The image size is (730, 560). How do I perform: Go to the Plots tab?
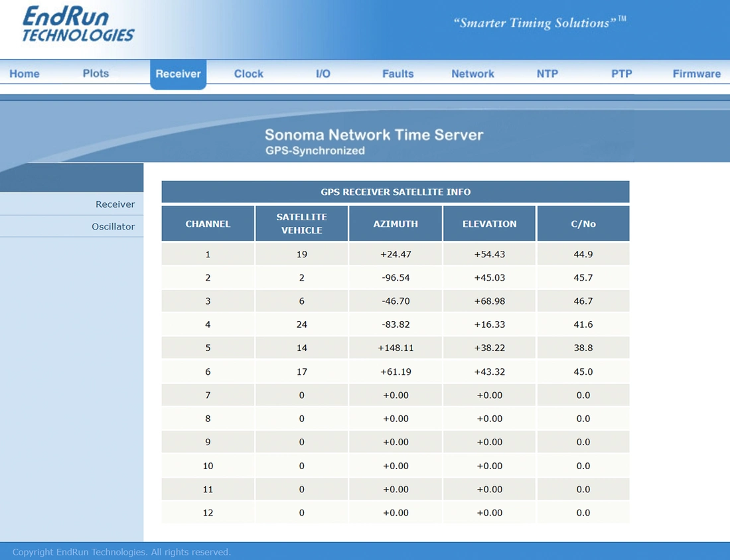[x=96, y=74]
